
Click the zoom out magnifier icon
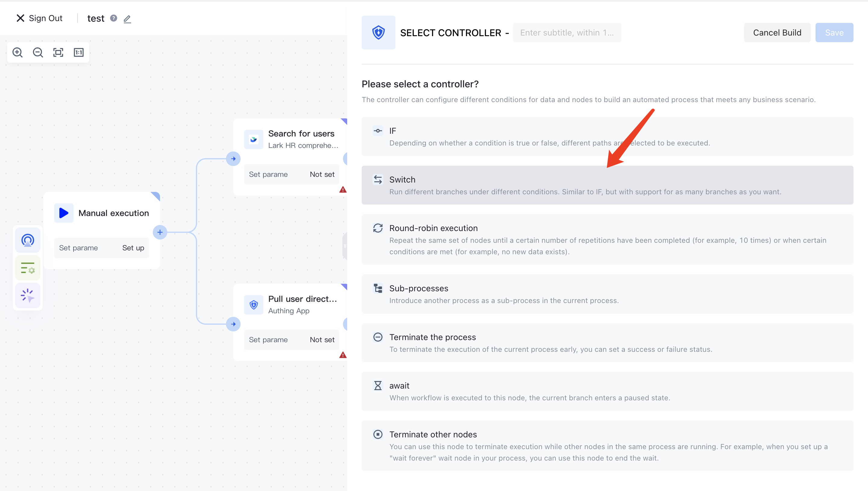pos(38,52)
